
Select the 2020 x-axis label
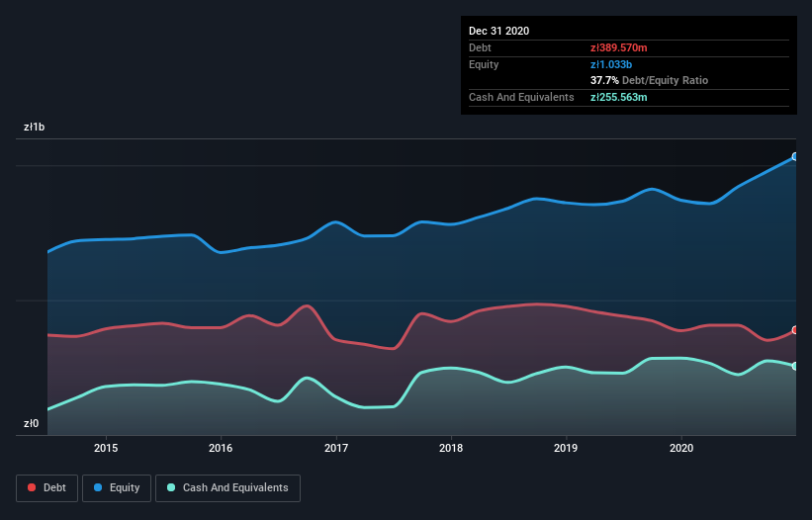pyautogui.click(x=681, y=448)
